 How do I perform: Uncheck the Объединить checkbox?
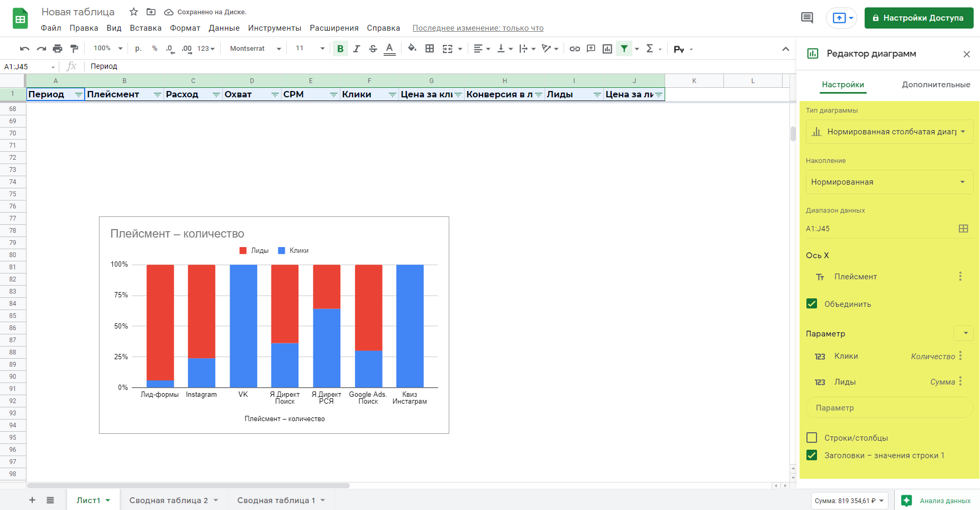[x=812, y=304]
